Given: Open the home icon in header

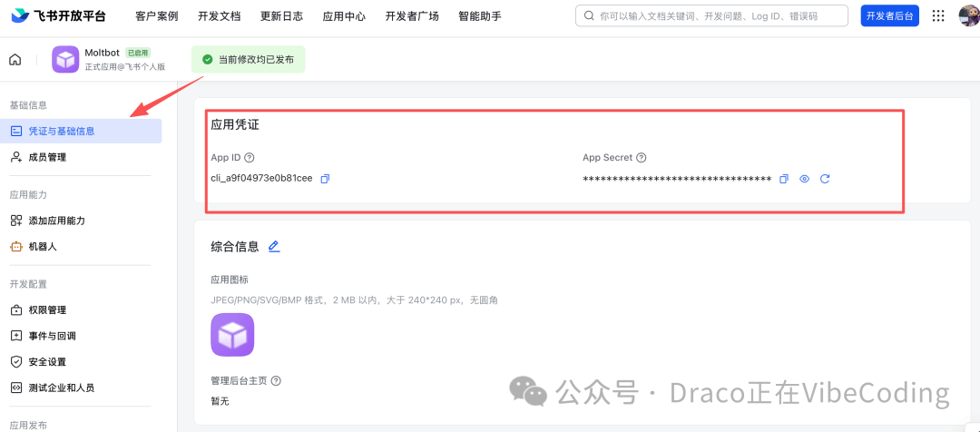Looking at the screenshot, I should click(x=15, y=60).
